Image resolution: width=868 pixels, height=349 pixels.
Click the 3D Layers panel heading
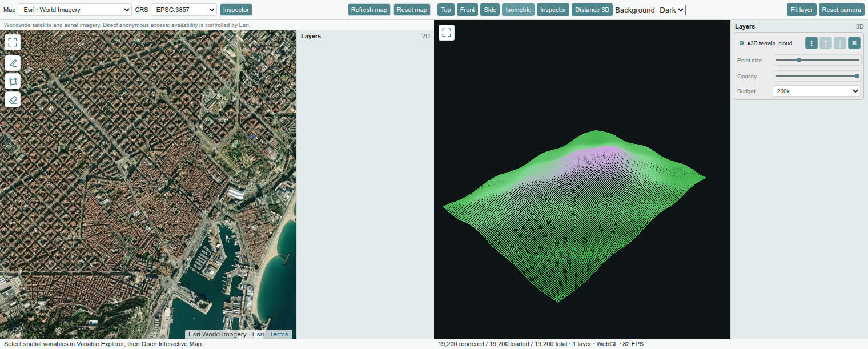[x=745, y=26]
